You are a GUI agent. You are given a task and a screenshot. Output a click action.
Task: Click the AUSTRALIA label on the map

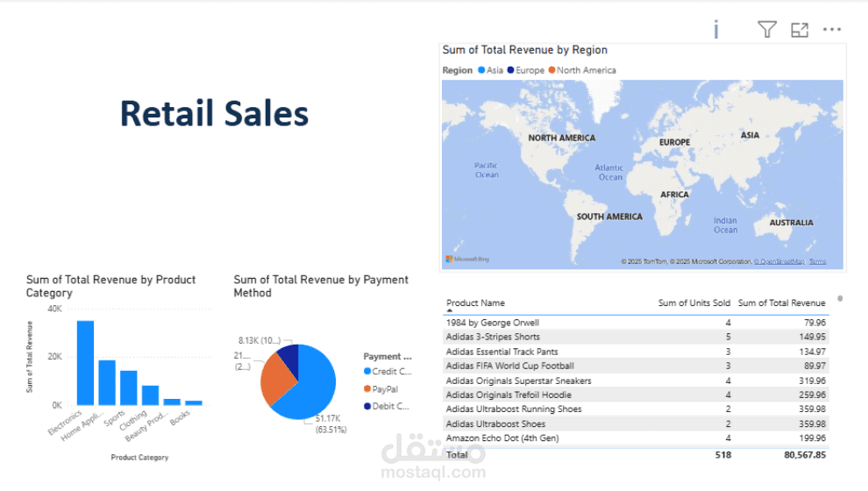(x=791, y=223)
